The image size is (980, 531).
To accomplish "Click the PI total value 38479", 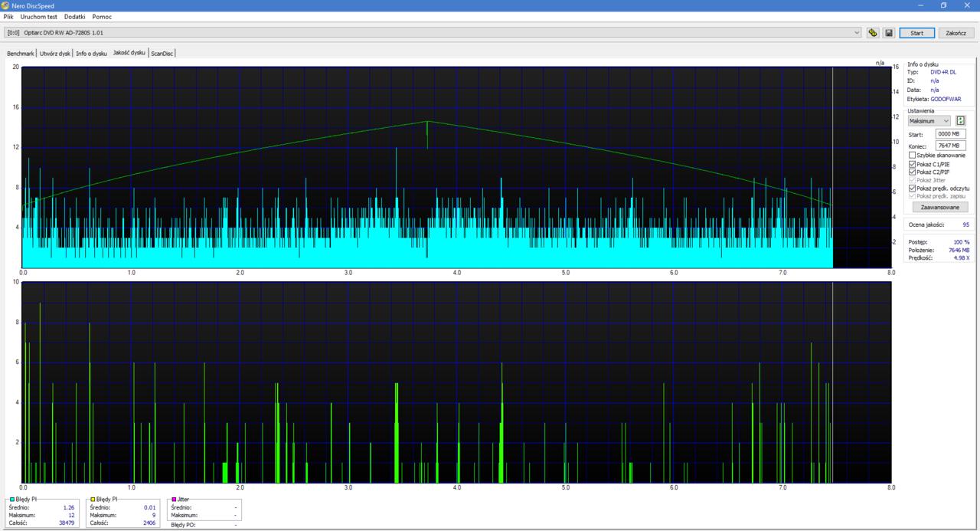I will (67, 523).
